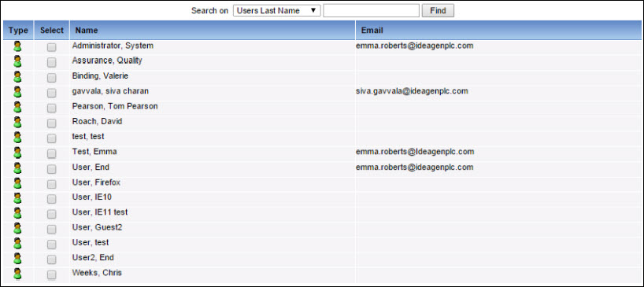This screenshot has width=644, height=287.
Task: Open the Users Last Name search dropdown
Action: [x=277, y=11]
